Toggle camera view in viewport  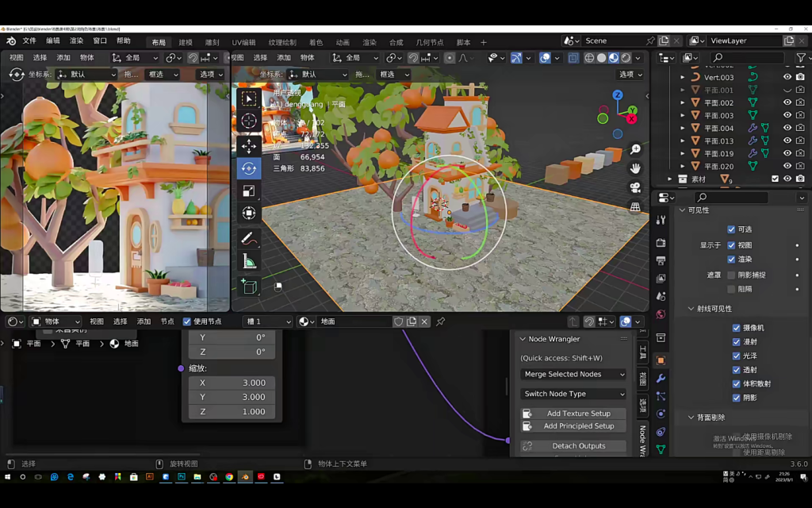point(635,187)
